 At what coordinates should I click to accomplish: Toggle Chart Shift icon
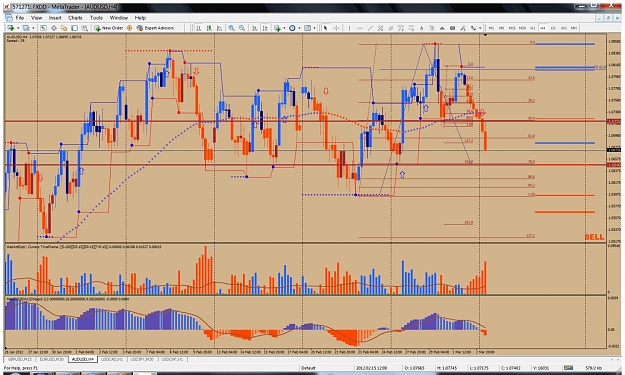(265, 28)
